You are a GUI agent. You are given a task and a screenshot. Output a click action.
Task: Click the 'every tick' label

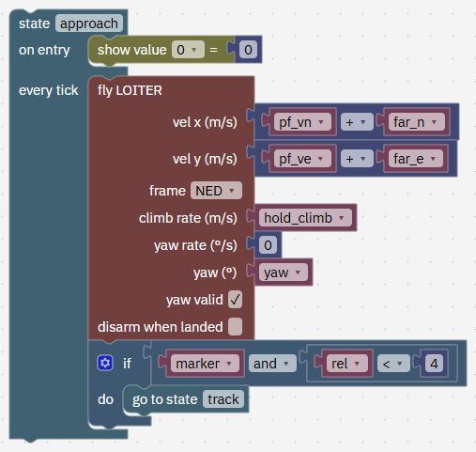[x=48, y=90]
